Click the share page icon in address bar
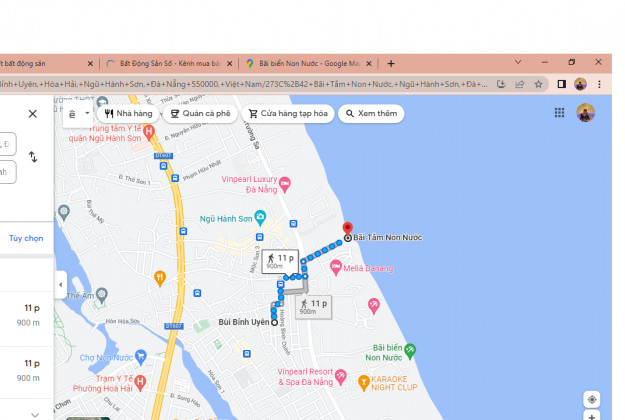This screenshot has width=625, height=420. [x=520, y=84]
